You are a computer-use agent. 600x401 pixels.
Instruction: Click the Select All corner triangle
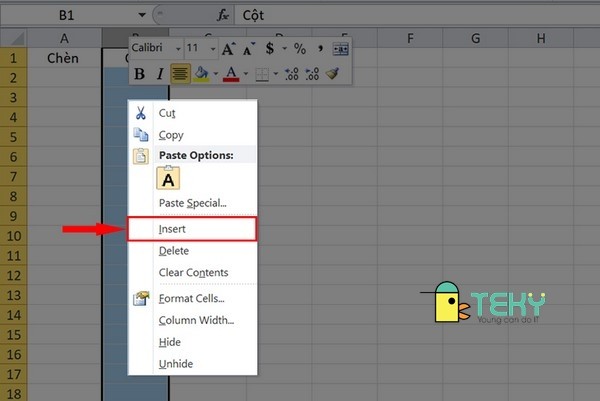tap(13, 38)
